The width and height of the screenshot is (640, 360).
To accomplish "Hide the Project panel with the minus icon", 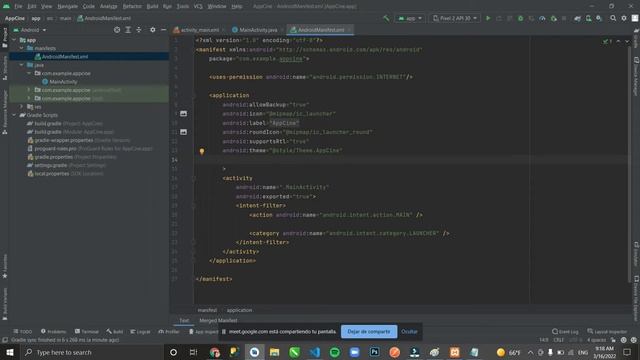I will click(164, 30).
